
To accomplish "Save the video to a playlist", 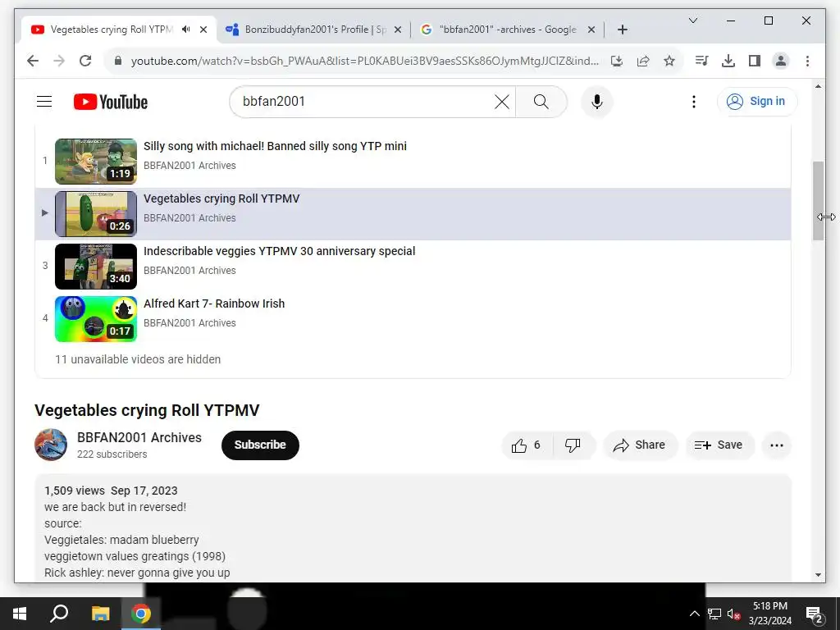I will (x=719, y=445).
